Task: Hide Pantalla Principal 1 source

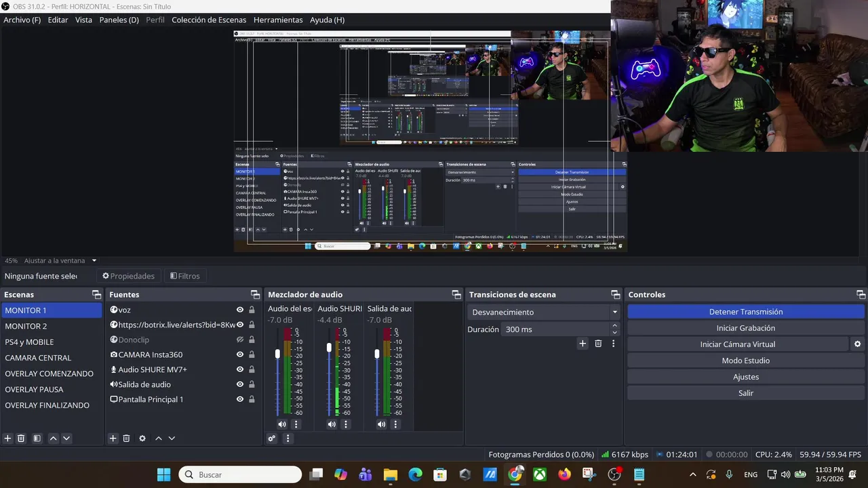Action: (x=240, y=399)
